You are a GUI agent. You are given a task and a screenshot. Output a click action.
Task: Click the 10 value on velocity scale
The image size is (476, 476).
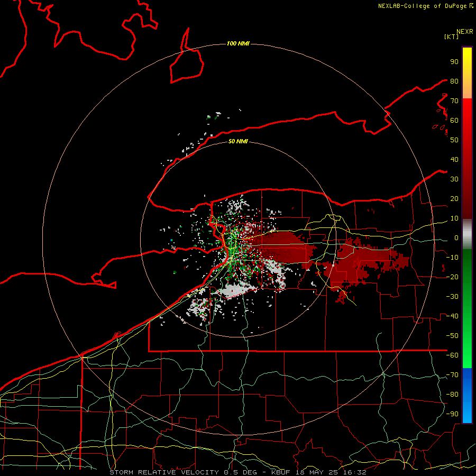pos(454,218)
